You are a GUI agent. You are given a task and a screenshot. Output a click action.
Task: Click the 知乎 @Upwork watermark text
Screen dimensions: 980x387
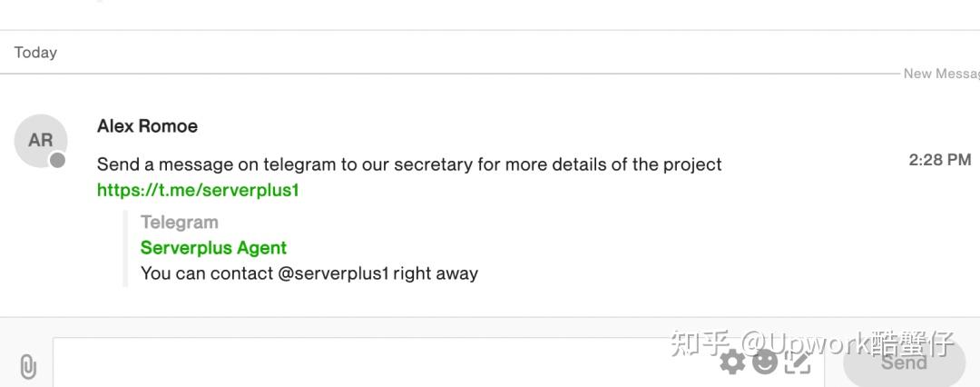[811, 343]
